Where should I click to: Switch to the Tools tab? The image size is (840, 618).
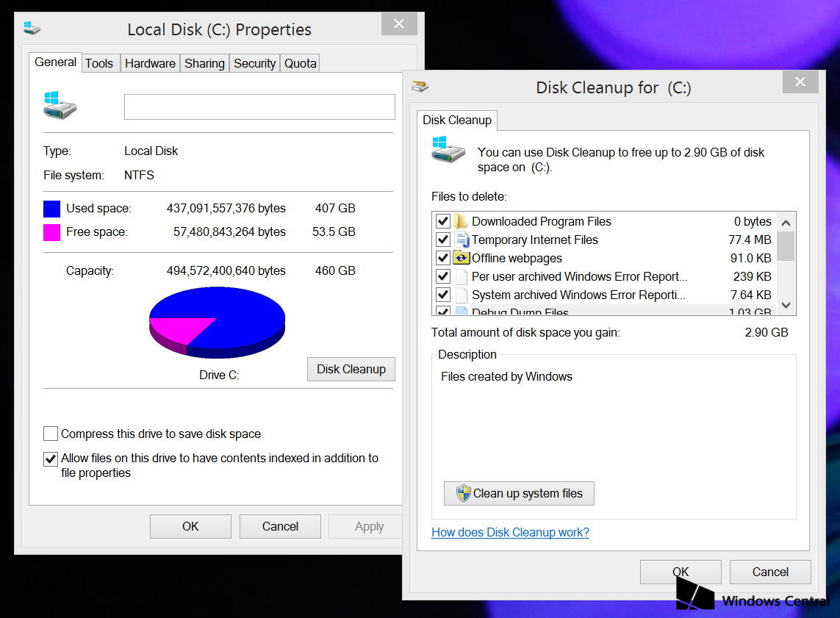(x=100, y=63)
